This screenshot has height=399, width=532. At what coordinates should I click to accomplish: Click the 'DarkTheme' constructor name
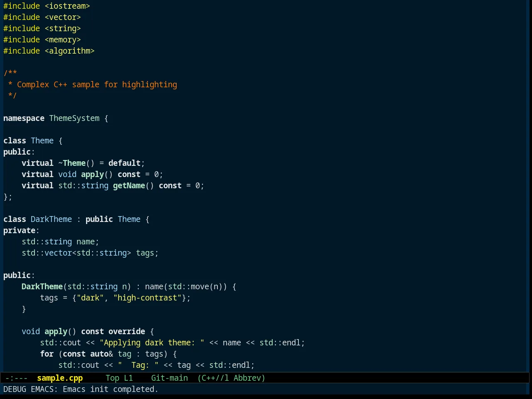[x=42, y=286]
